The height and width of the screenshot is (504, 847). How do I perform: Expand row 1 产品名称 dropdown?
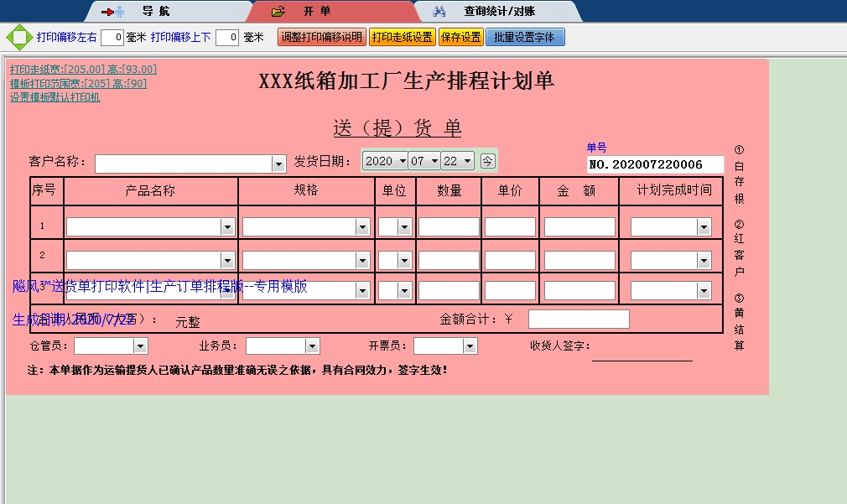(x=227, y=227)
